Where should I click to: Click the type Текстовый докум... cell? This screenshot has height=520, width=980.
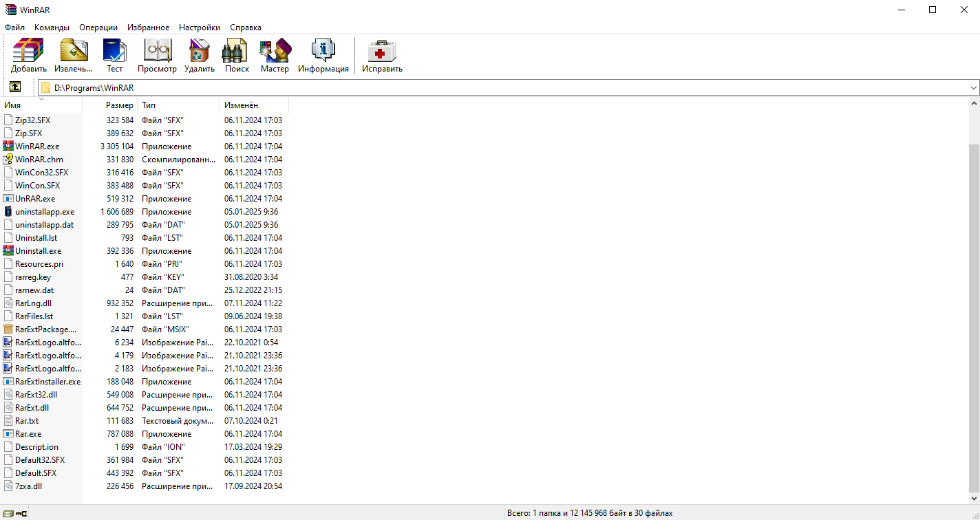[179, 421]
